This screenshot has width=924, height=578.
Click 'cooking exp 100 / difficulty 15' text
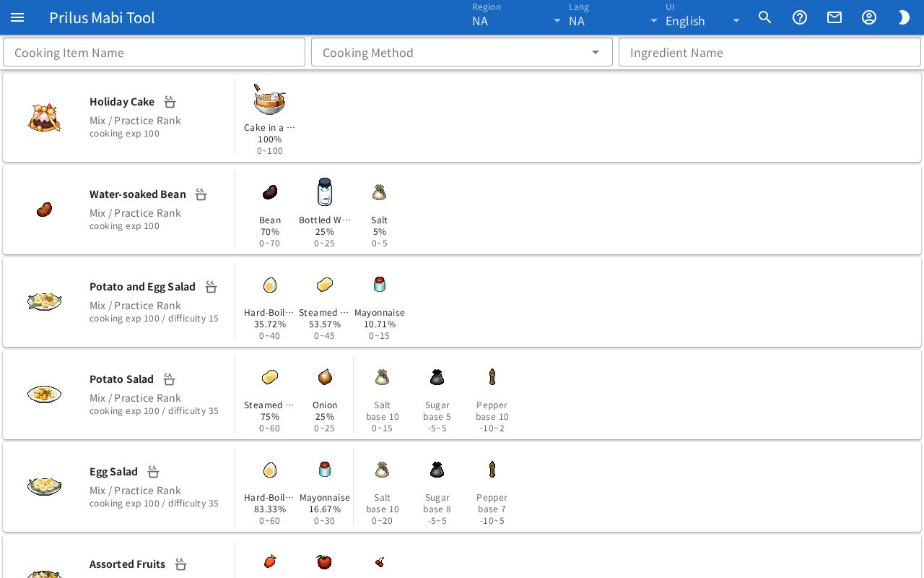coord(154,319)
